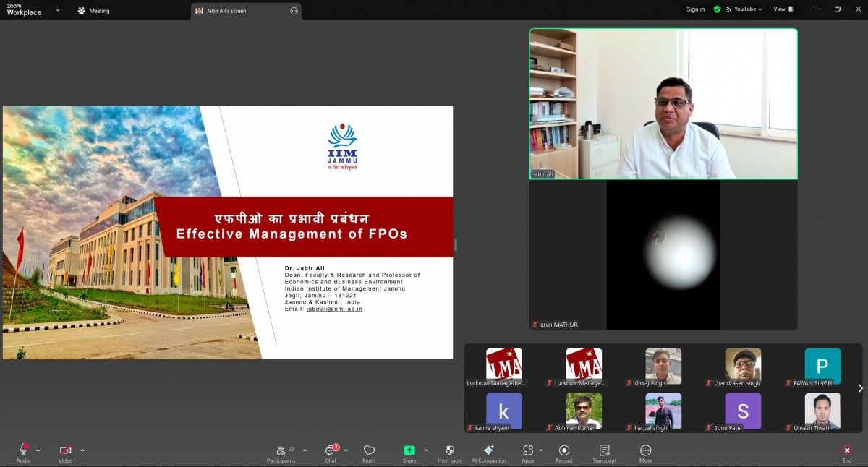Open Host tools shield icon
The height and width of the screenshot is (467, 868).
pos(449,451)
